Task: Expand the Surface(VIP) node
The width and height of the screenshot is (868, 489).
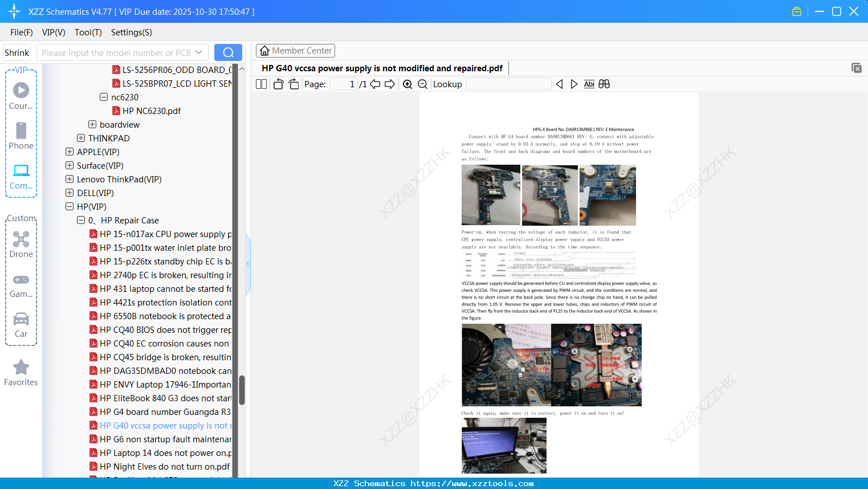Action: 70,165
